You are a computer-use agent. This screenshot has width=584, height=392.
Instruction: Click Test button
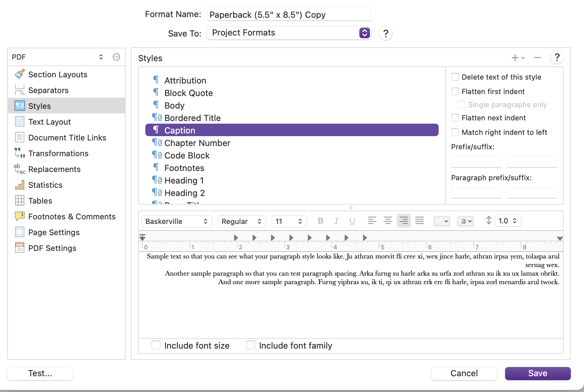40,373
